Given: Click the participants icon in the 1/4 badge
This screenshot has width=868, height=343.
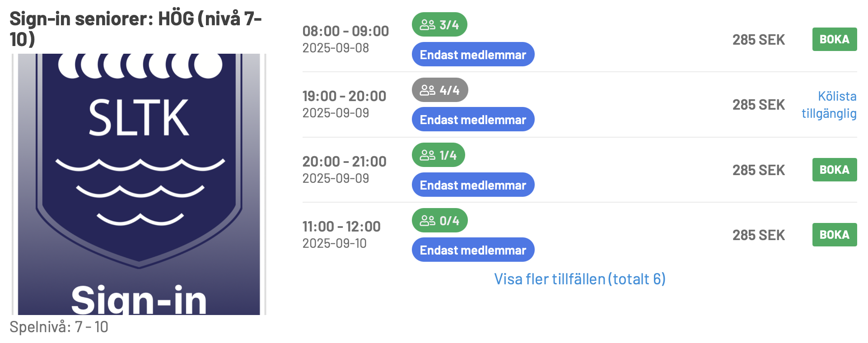Looking at the screenshot, I should 427,155.
